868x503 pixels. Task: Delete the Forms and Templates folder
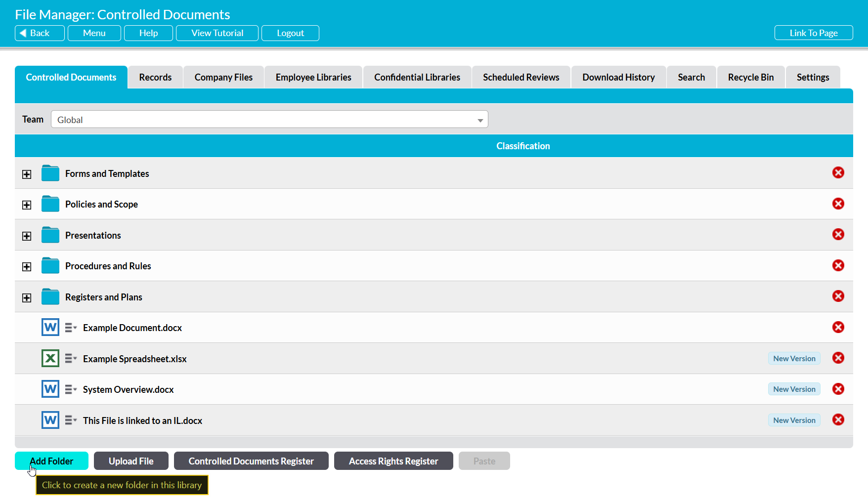pyautogui.click(x=838, y=173)
